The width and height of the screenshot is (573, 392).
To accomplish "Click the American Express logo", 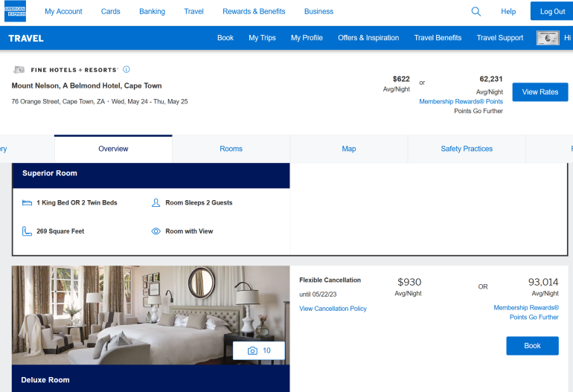I will (15, 11).
